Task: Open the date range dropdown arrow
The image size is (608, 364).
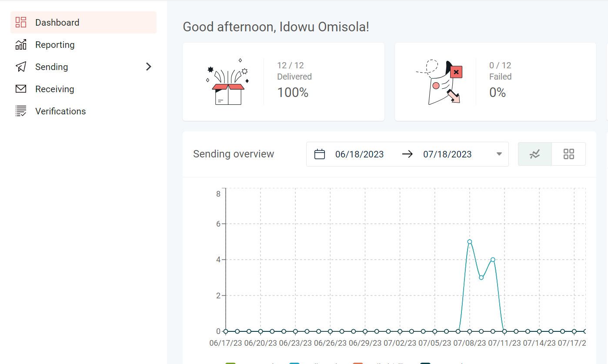Action: pos(499,154)
